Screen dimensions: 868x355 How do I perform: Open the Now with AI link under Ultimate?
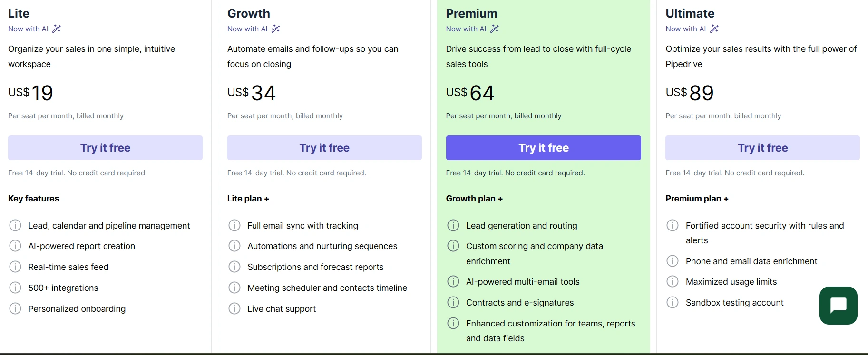point(685,29)
